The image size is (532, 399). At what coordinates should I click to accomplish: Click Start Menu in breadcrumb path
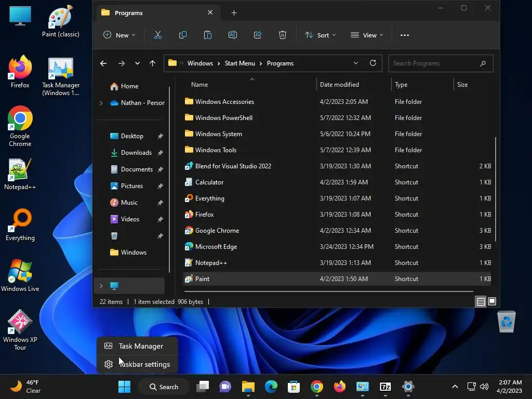(240, 63)
